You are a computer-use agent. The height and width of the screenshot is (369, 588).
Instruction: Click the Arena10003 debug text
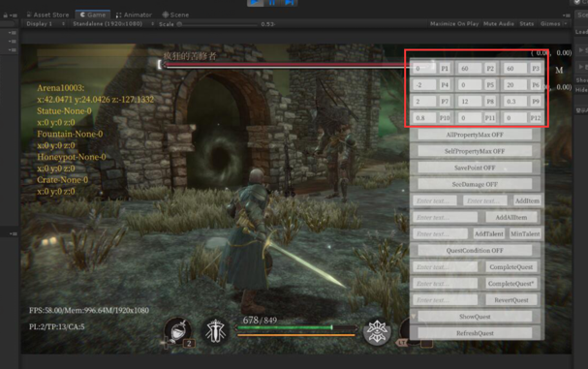point(61,88)
